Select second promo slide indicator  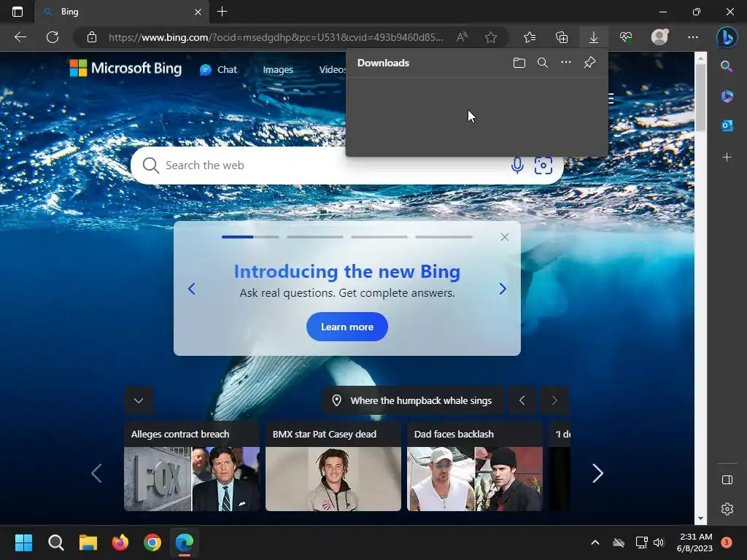click(x=315, y=237)
